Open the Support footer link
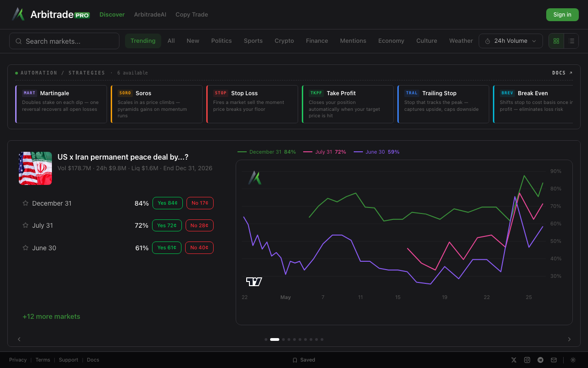 (x=68, y=360)
